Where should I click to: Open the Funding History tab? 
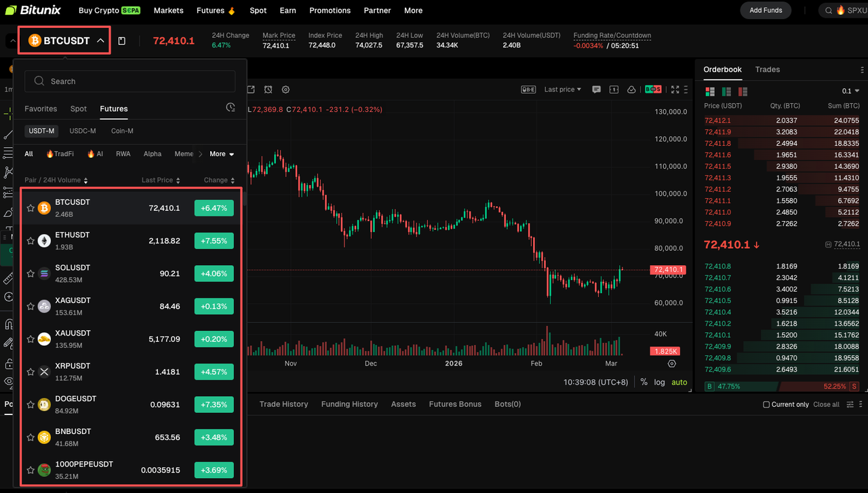point(349,404)
